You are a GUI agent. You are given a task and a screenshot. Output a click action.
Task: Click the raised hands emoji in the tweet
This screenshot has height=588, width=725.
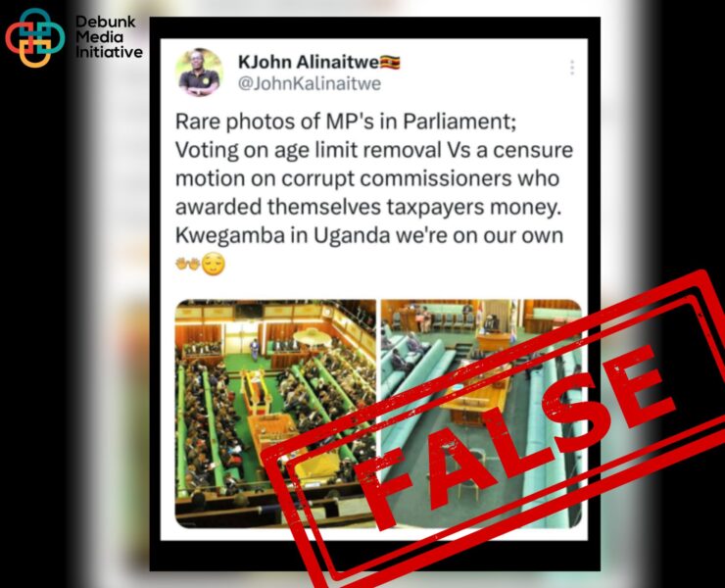tap(188, 265)
